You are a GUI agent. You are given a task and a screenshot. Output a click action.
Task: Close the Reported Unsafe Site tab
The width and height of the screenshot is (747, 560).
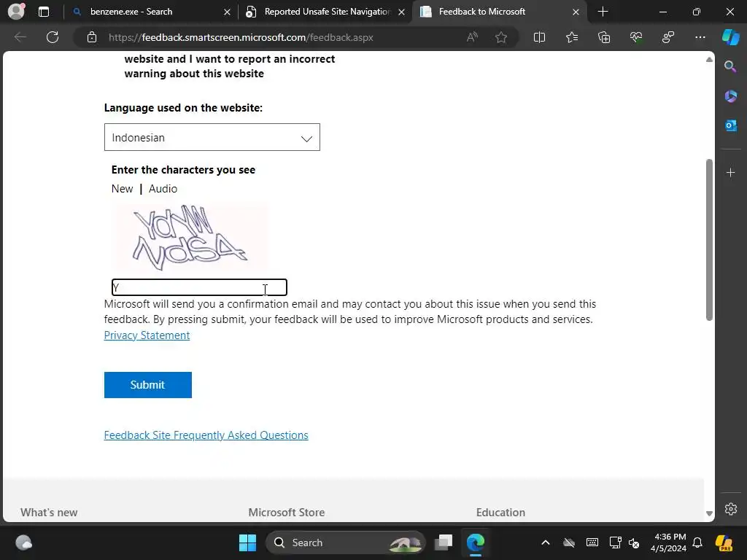pyautogui.click(x=402, y=12)
